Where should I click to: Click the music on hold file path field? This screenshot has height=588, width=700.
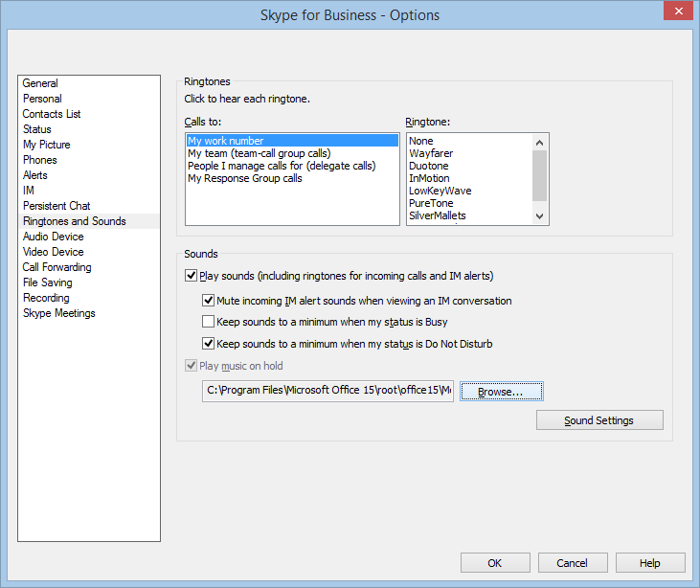327,392
